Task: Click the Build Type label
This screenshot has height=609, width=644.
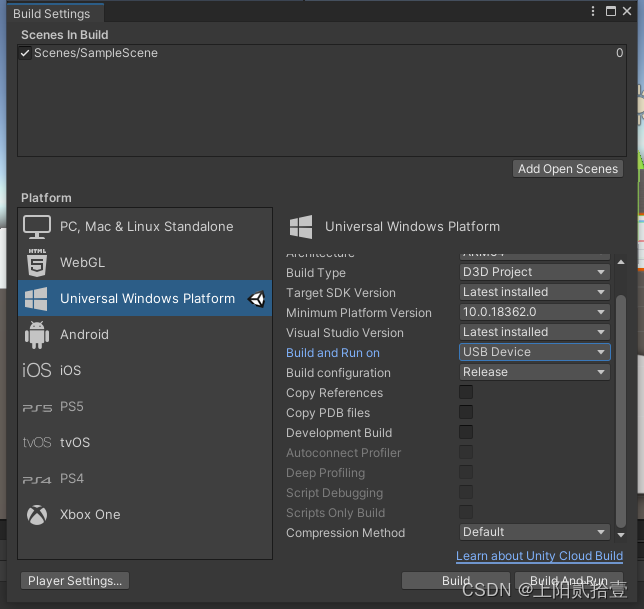Action: coord(316,273)
